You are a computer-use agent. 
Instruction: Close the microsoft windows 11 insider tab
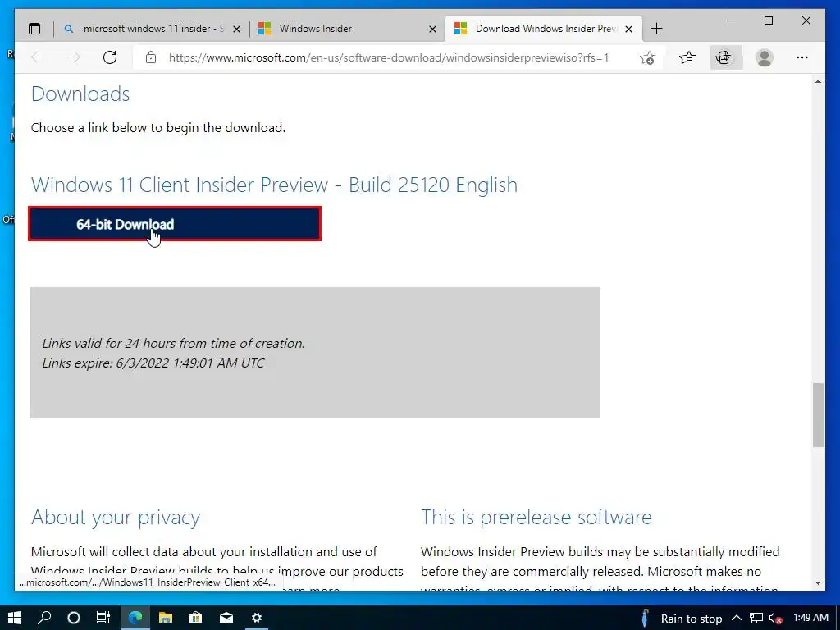tap(237, 29)
